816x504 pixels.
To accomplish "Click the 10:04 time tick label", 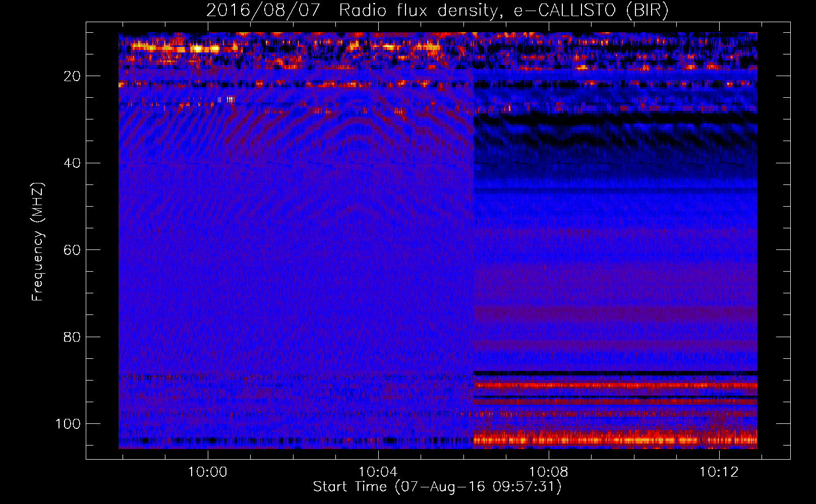I will coord(378,472).
